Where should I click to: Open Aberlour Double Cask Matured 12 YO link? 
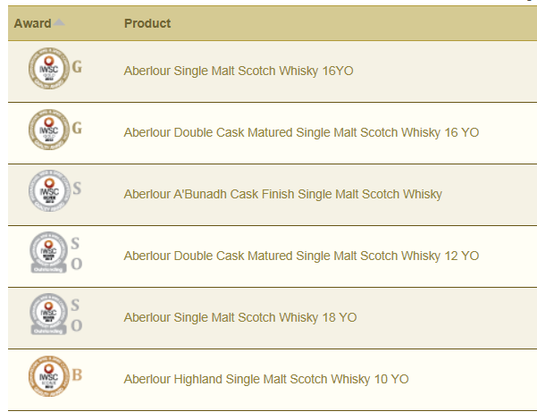coord(301,256)
